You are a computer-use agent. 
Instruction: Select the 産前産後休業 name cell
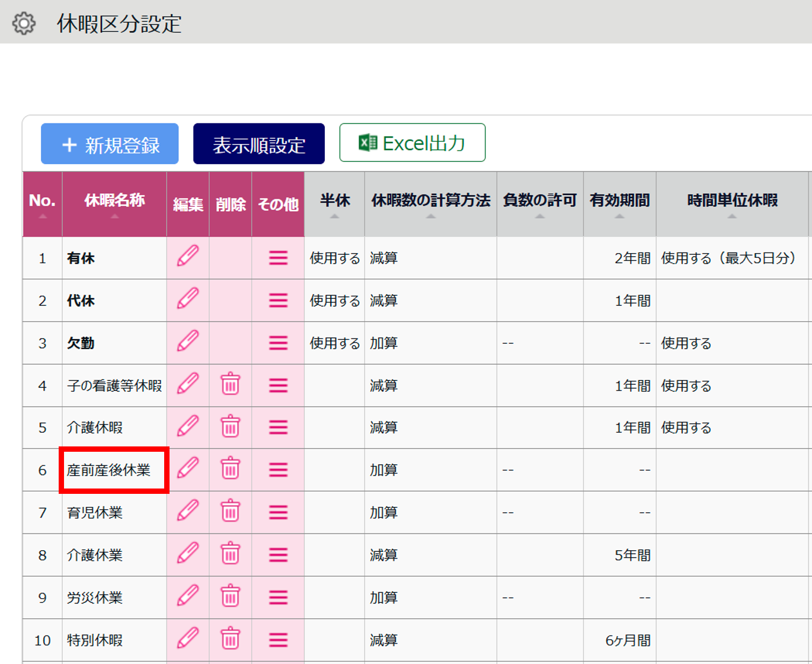(109, 470)
